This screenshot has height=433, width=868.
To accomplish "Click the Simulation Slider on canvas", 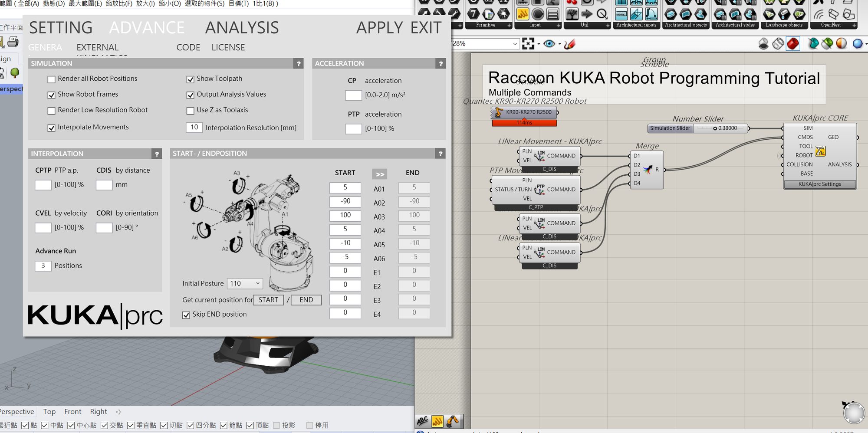I will 698,128.
